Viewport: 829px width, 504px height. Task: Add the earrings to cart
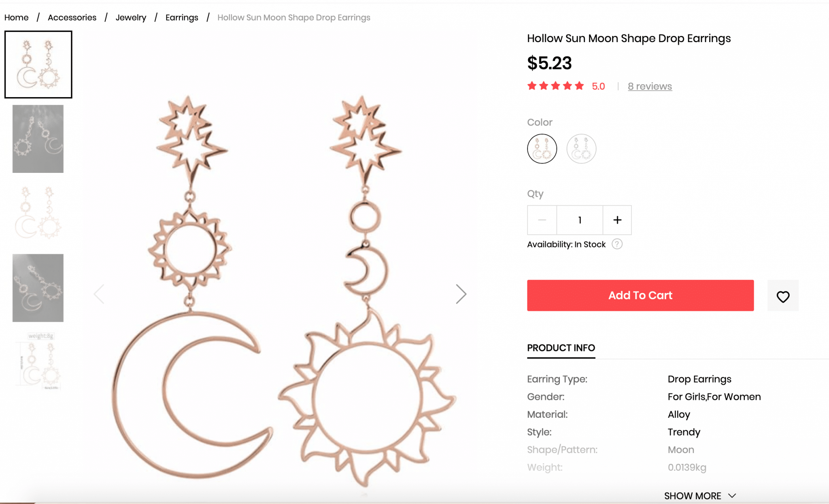coord(640,295)
